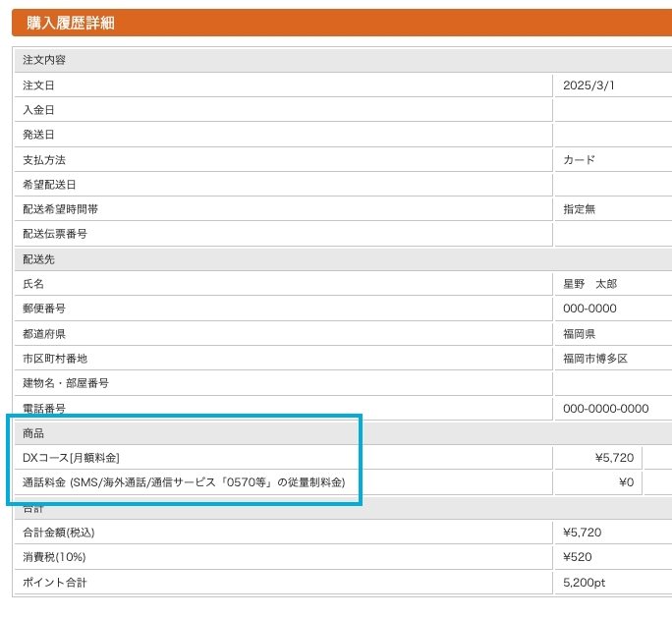Select the phone number 000-0000-0000
The height and width of the screenshot is (619, 672).
[x=605, y=409]
